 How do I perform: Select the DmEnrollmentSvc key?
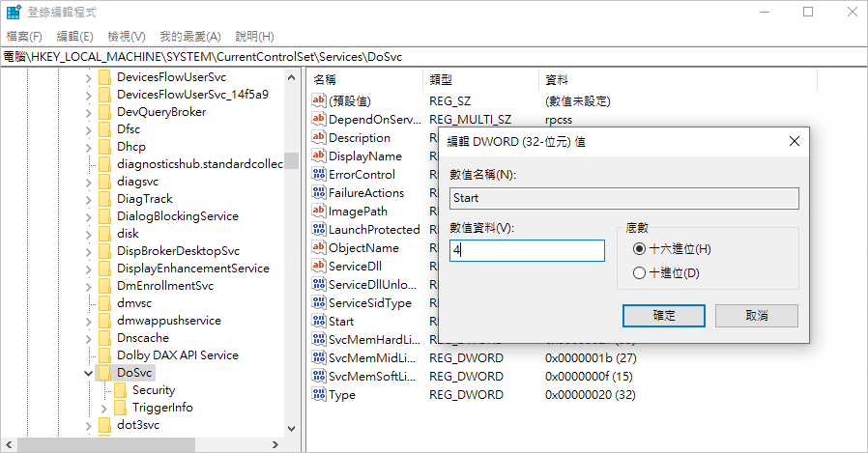[x=165, y=285]
